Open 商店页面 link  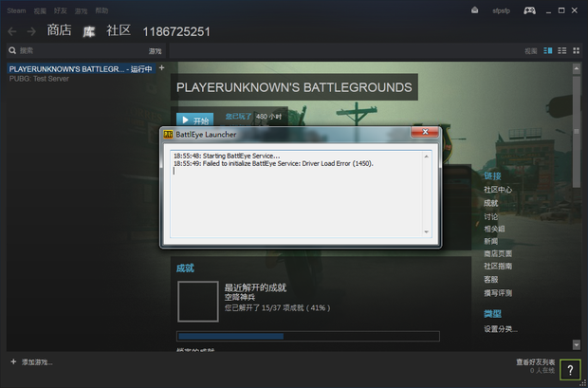click(x=498, y=253)
